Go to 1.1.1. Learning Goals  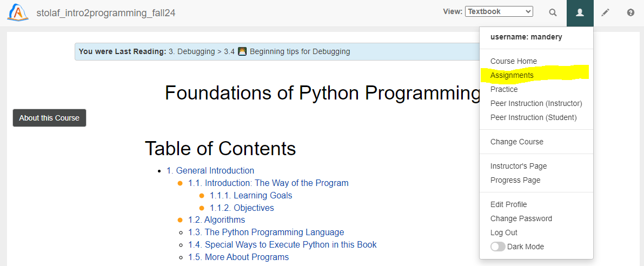tap(251, 195)
